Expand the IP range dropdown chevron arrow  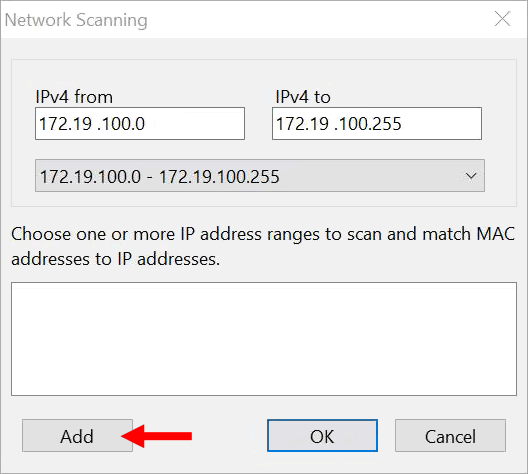coord(471,176)
